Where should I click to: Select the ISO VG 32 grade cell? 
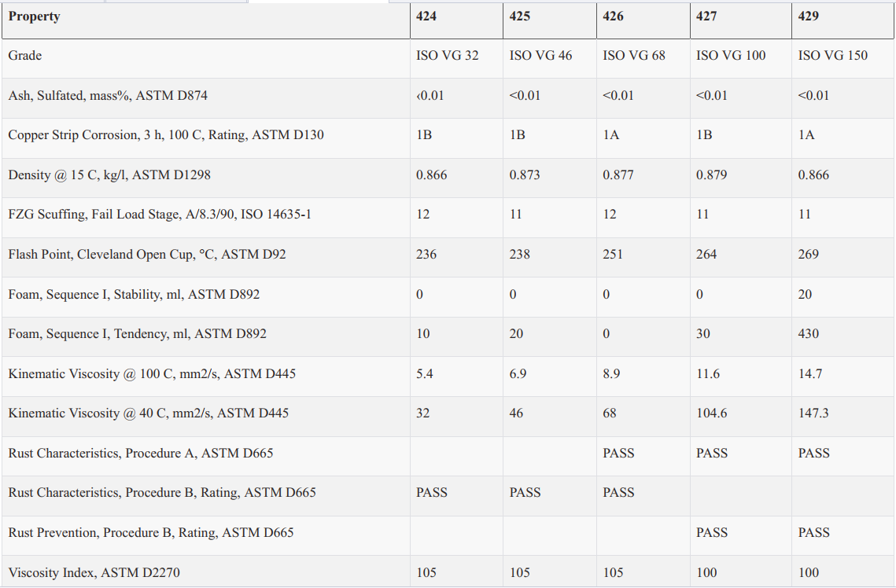447,56
